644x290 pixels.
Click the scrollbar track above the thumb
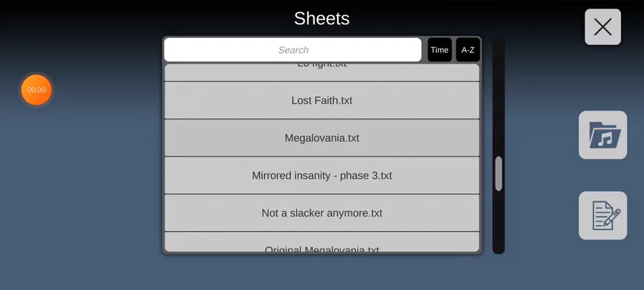pos(499,97)
